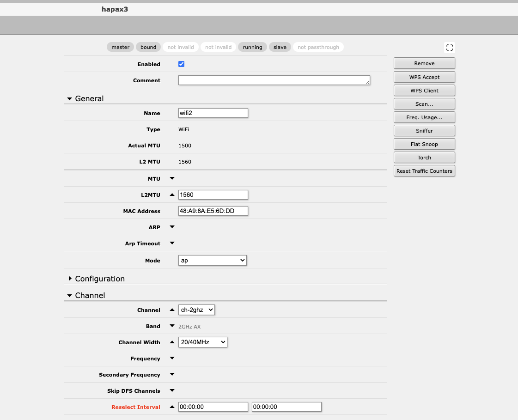518x420 pixels.
Task: Click the empty Comment field
Action: pos(274,80)
